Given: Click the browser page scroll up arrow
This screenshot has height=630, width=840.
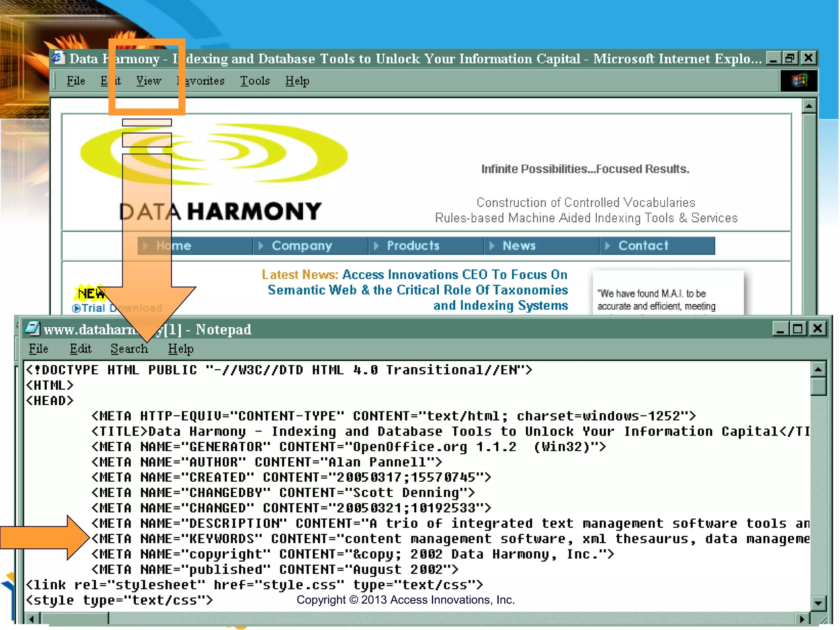Looking at the screenshot, I should coord(808,106).
